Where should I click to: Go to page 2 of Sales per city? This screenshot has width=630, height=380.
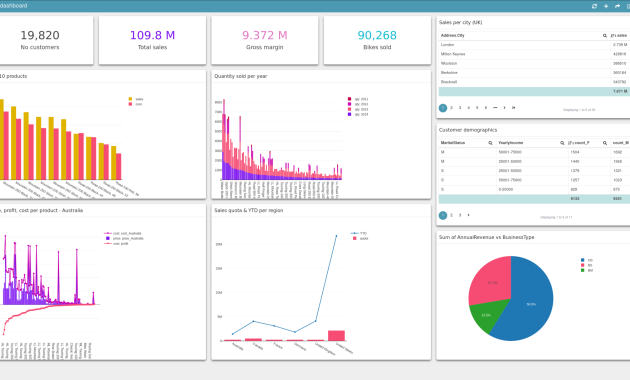(x=452, y=108)
